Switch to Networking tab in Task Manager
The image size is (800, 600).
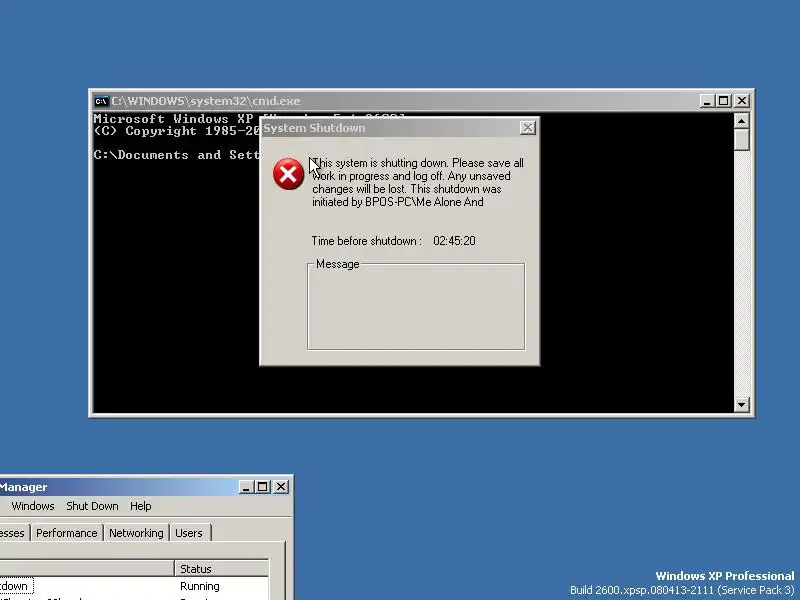[x=136, y=533]
